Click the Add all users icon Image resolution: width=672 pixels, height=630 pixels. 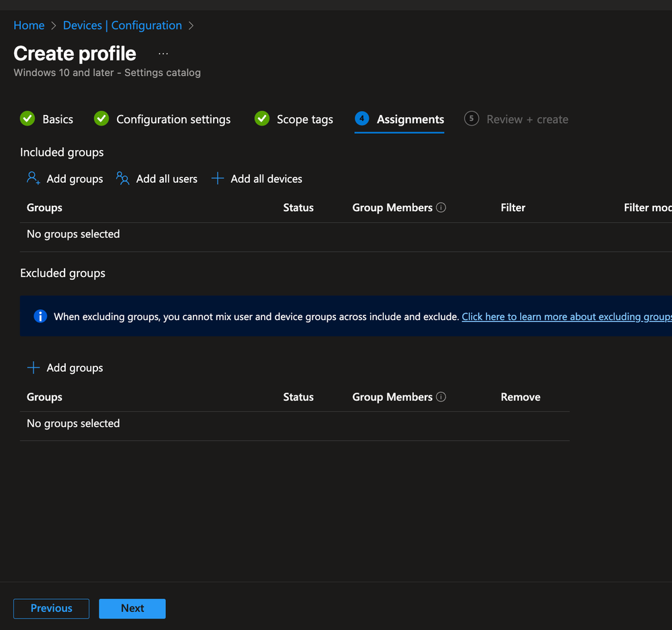pyautogui.click(x=122, y=178)
